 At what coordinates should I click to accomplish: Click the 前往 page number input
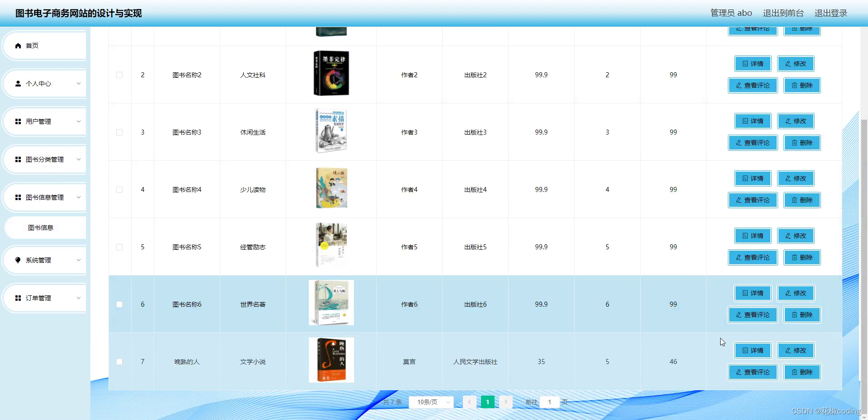(550, 402)
